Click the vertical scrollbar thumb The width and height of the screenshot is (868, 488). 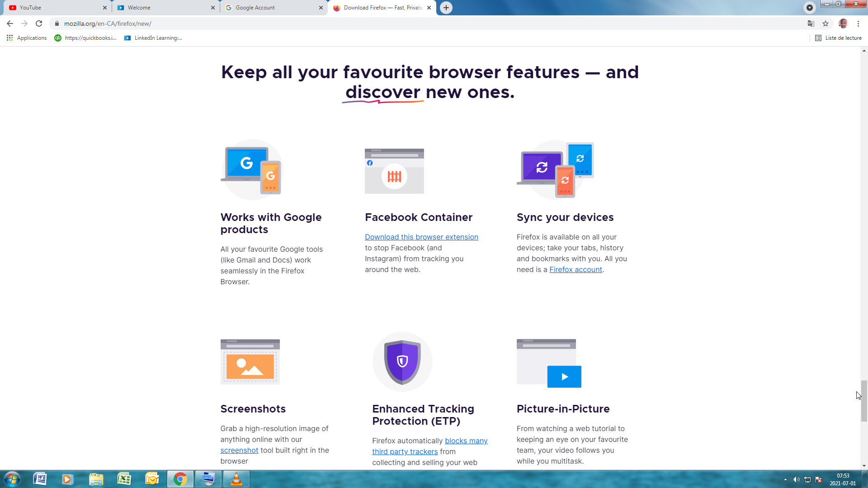864,401
